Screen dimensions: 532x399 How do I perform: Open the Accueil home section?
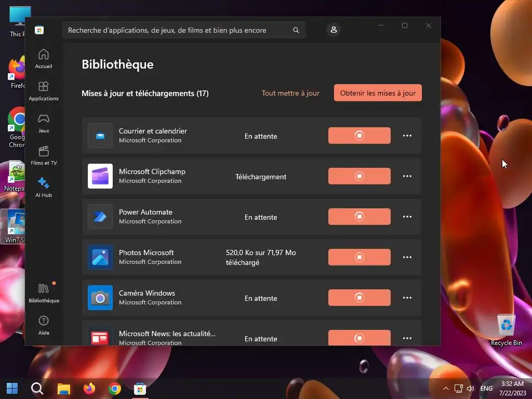point(44,59)
